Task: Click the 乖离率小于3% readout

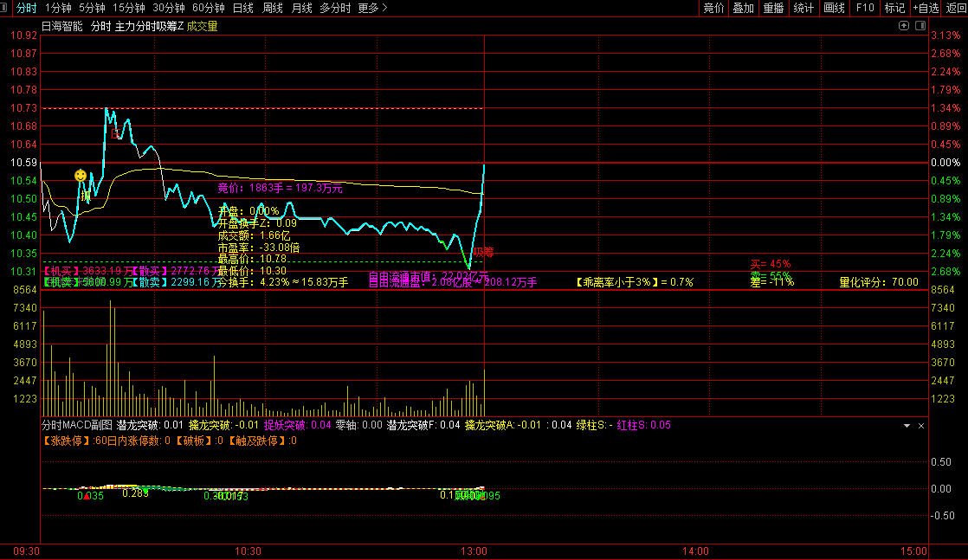Action: [634, 282]
